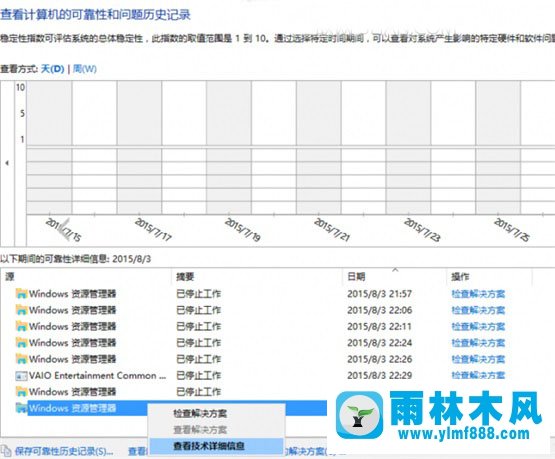Click 保存可靠性历史记录(S)... link

tap(64, 451)
